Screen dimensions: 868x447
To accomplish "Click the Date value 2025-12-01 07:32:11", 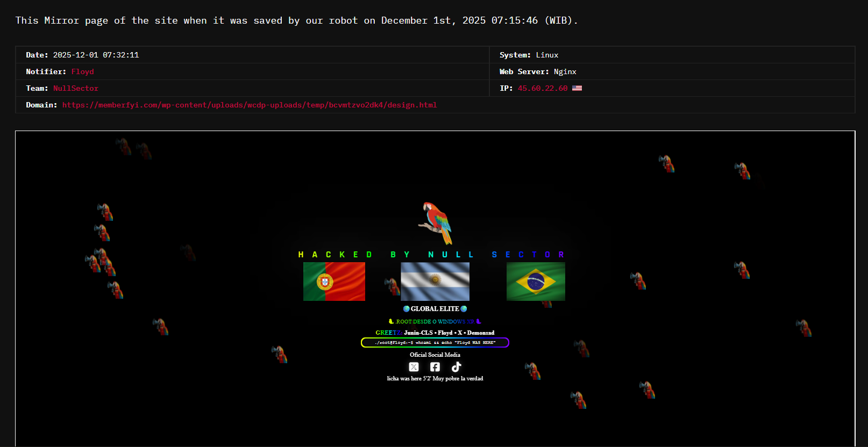I will (x=96, y=55).
